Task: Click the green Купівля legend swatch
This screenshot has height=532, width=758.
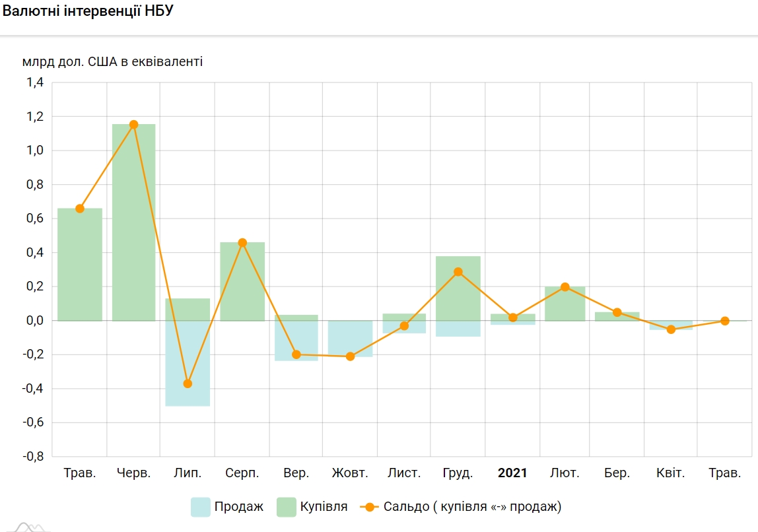Action: click(286, 507)
